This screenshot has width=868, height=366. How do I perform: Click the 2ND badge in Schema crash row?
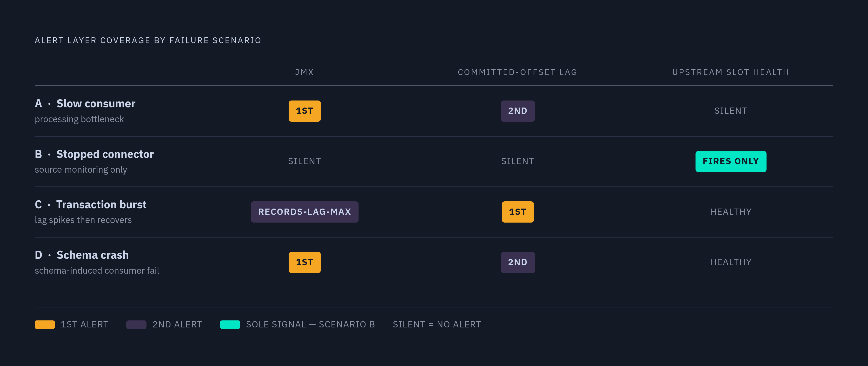[x=518, y=262]
